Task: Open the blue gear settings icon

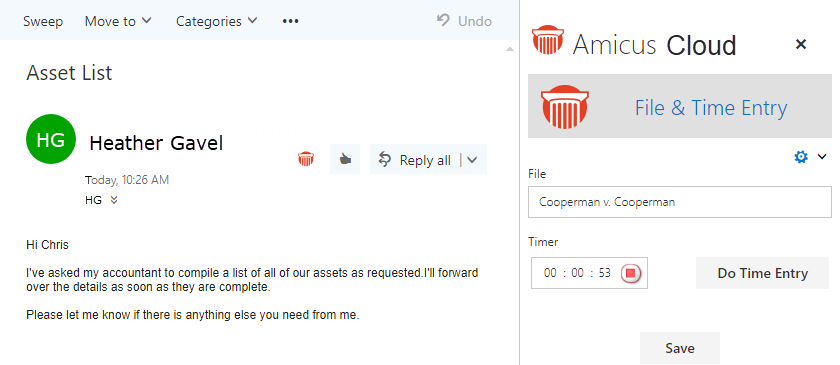Action: [x=801, y=157]
